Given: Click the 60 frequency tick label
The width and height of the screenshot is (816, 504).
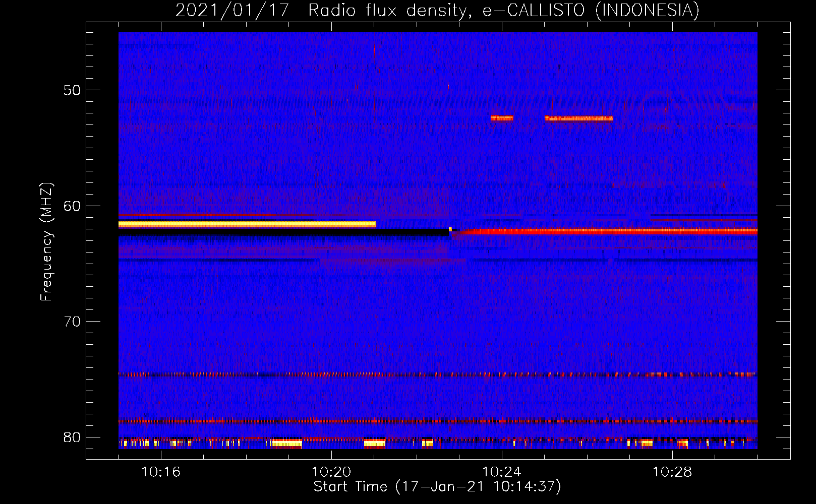Looking at the screenshot, I should tap(72, 206).
